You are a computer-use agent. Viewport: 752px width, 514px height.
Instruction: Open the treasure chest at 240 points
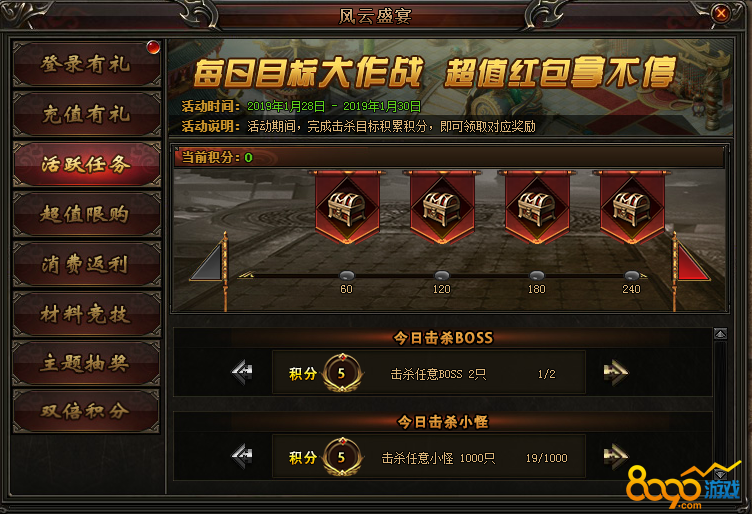point(632,209)
